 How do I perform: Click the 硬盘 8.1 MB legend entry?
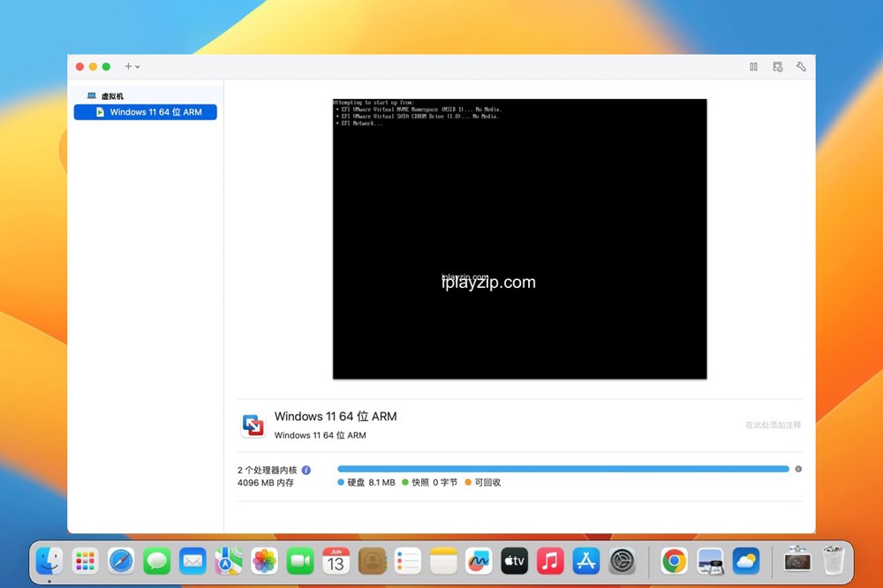pos(366,482)
